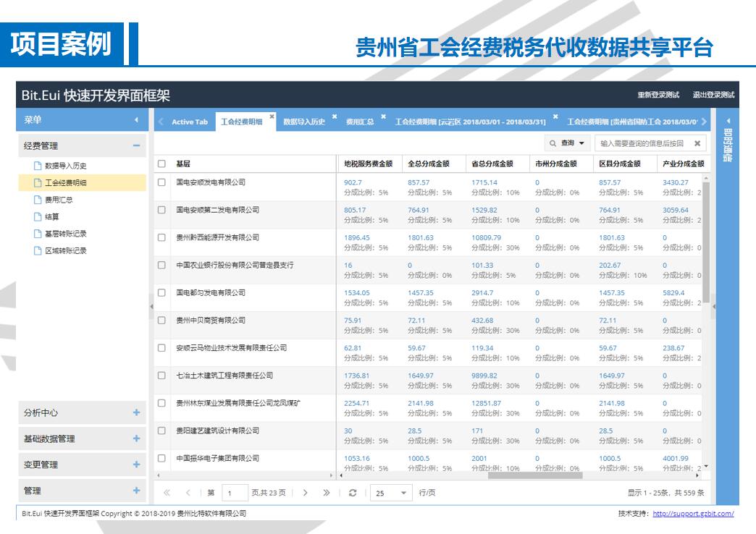Switch to the 费用汇总 tab

point(360,122)
